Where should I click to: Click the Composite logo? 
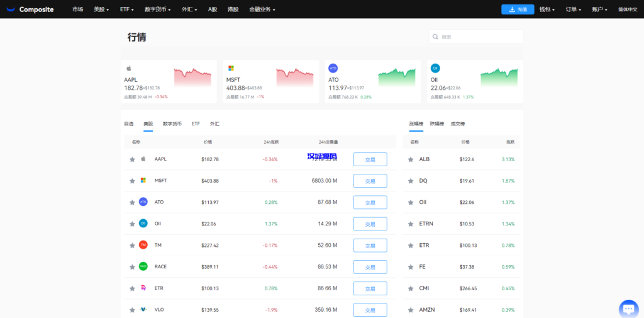pyautogui.click(x=30, y=9)
